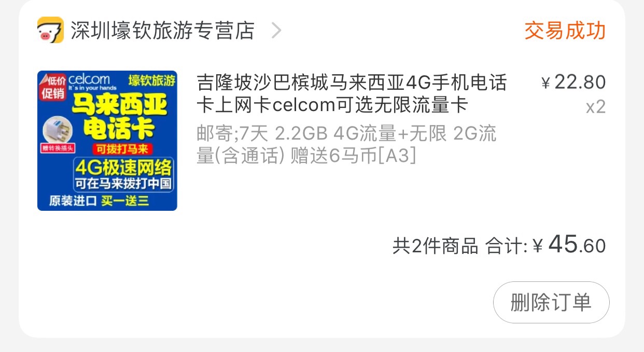The height and width of the screenshot is (352, 644).
Task: Open the 深圳壕钦旅游专营店 store page
Action: (162, 31)
